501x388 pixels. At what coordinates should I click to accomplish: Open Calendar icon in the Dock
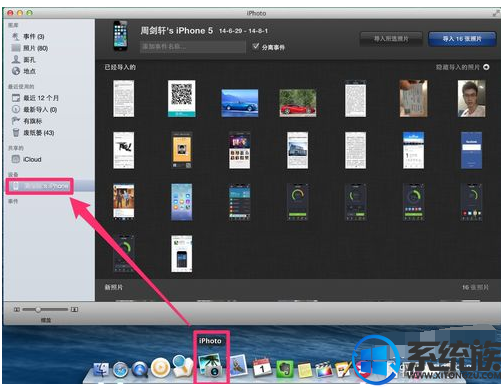[262, 367]
